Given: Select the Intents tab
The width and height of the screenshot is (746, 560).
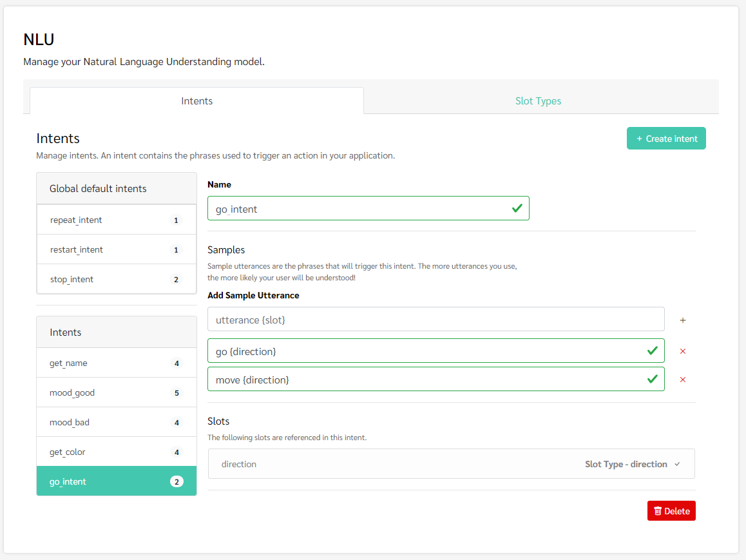Looking at the screenshot, I should click(196, 101).
